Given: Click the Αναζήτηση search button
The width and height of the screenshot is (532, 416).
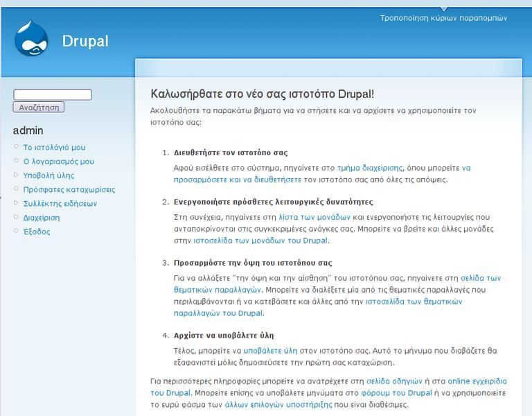Looking at the screenshot, I should pyautogui.click(x=39, y=107).
